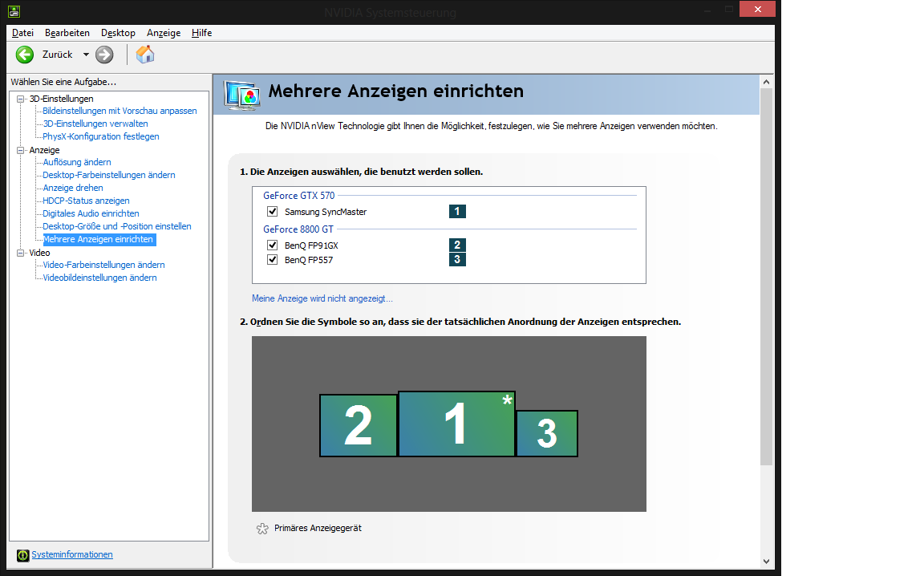Select display 2 in the arrangement area
The height and width of the screenshot is (576, 924).
coord(359,425)
